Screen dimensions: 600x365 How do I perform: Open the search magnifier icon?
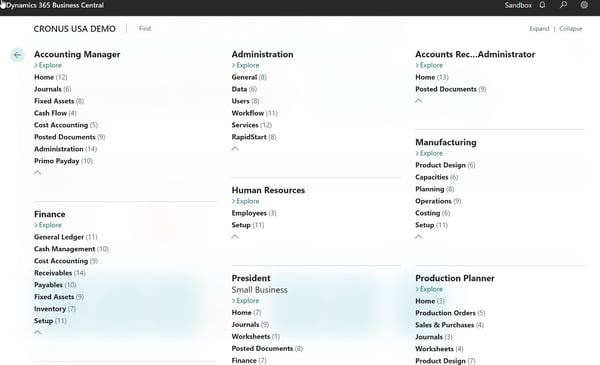click(x=563, y=5)
